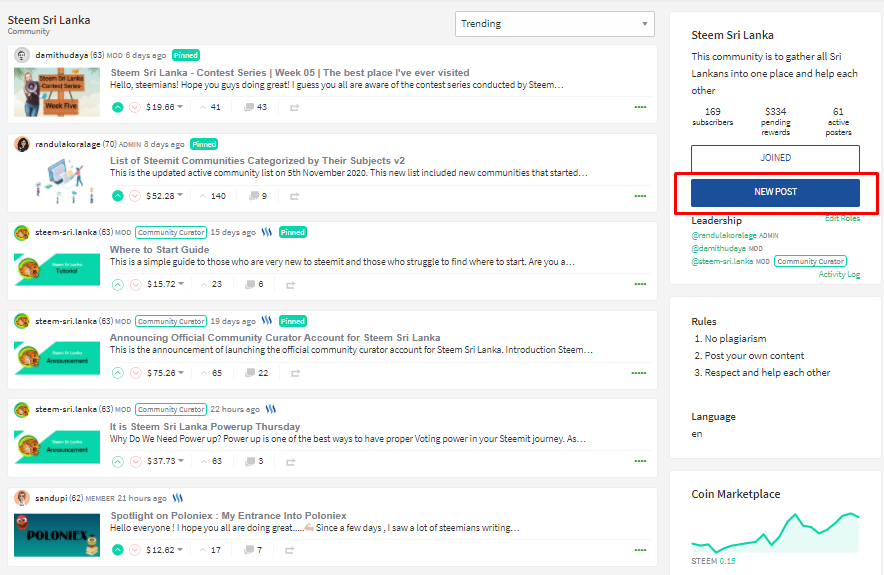This screenshot has height=575, width=884.
Task: Upvote the Contest Series Week 05 post
Action: click(x=117, y=107)
